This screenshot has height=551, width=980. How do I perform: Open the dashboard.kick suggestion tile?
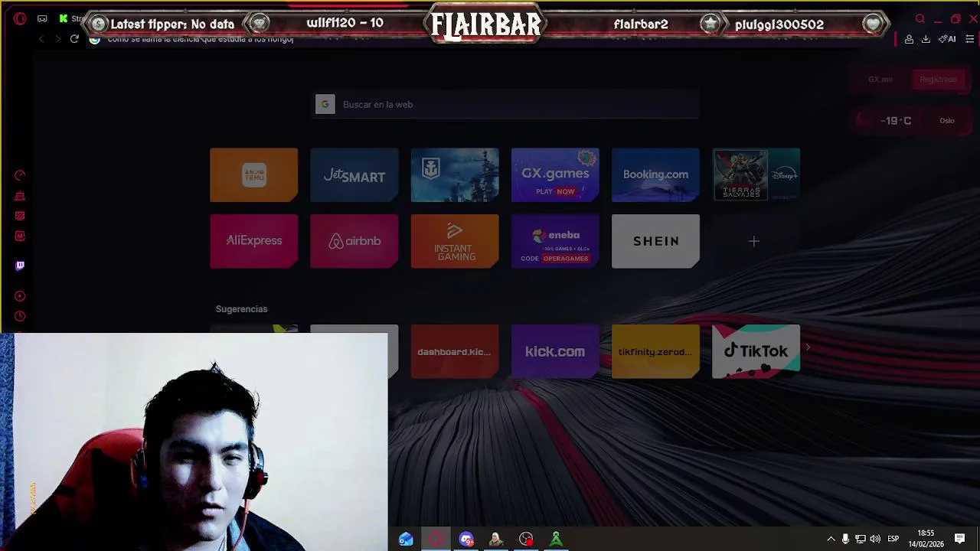pyautogui.click(x=455, y=351)
